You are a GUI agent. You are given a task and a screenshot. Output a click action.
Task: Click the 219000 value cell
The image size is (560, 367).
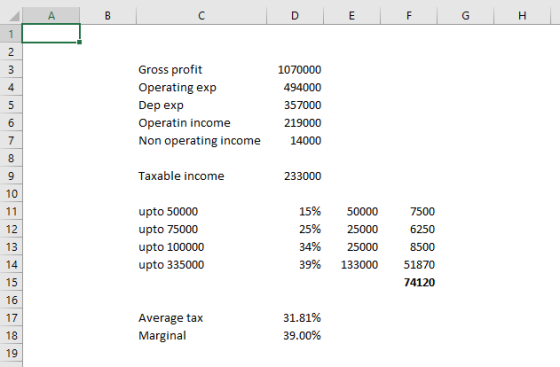tap(295, 122)
